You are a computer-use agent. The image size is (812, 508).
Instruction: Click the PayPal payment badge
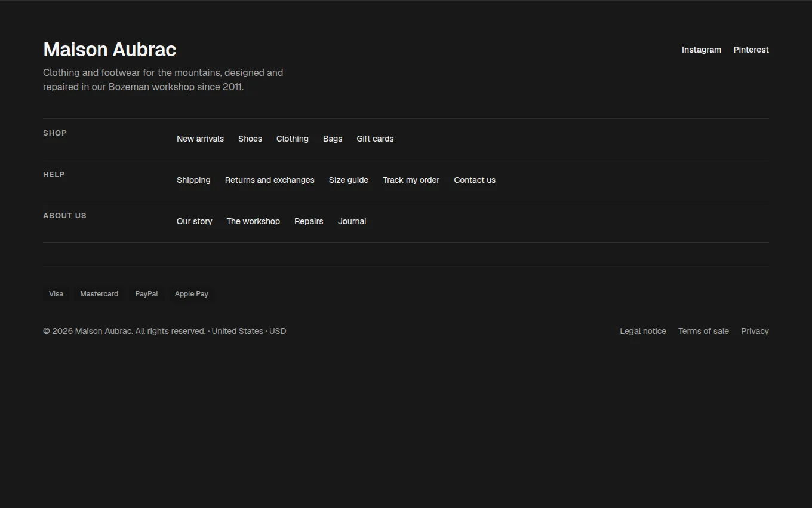point(146,294)
